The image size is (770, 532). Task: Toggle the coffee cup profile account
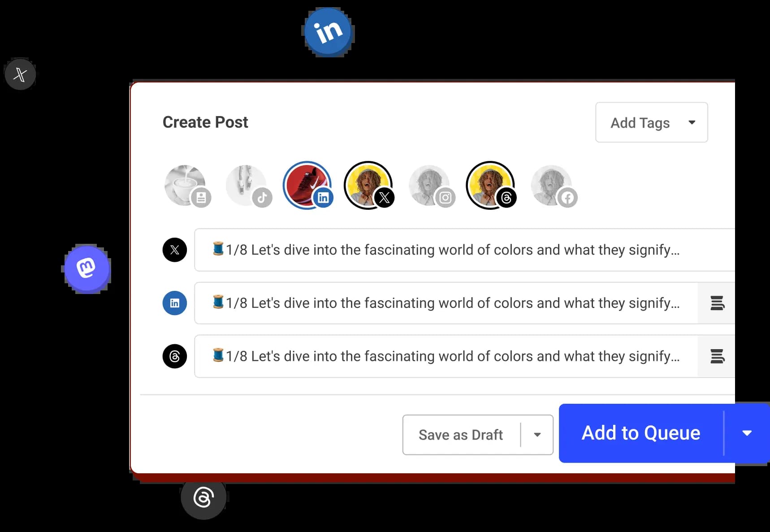point(187,186)
